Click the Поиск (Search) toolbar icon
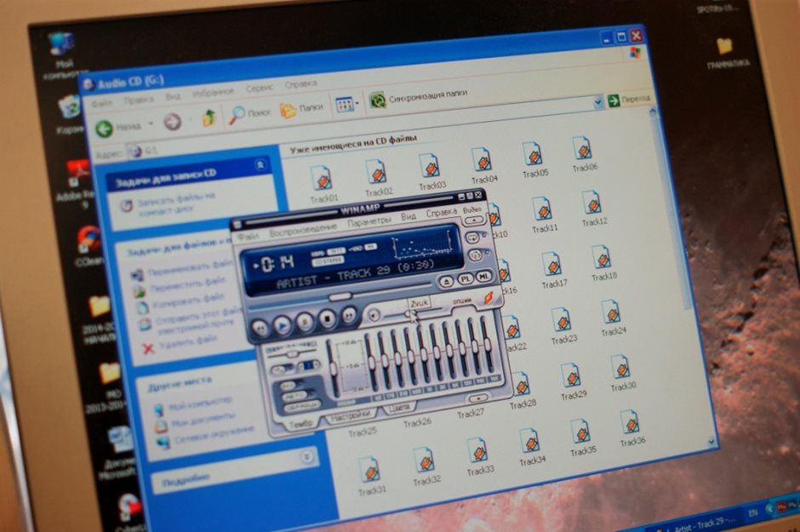Image resolution: width=800 pixels, height=532 pixels. [x=237, y=112]
